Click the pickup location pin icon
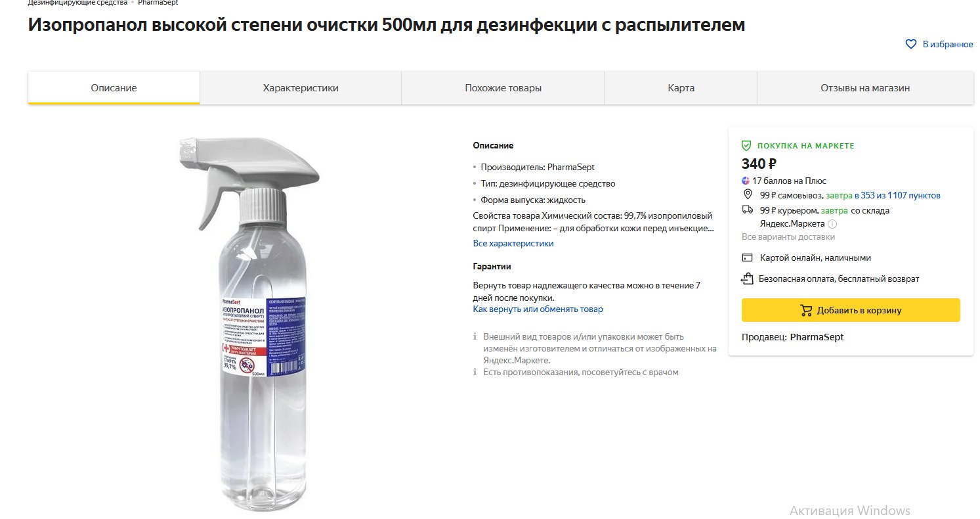Viewport: 980px width, 519px height. tap(747, 195)
